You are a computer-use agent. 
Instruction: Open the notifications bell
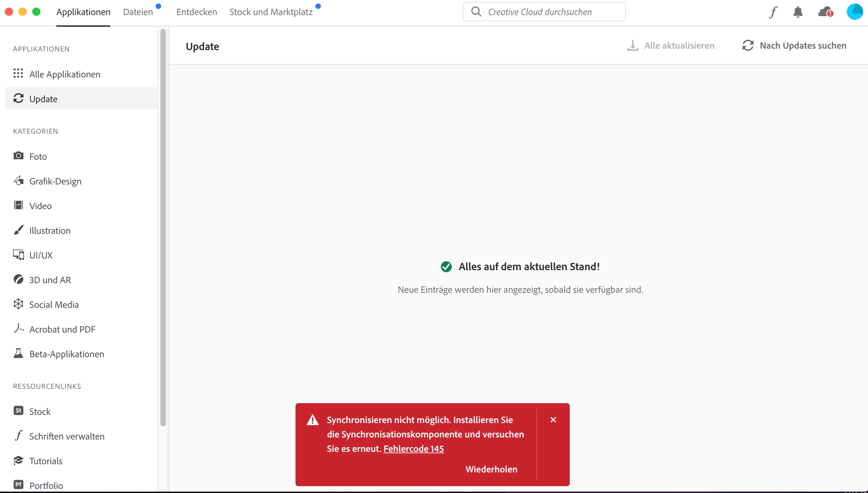(x=798, y=12)
